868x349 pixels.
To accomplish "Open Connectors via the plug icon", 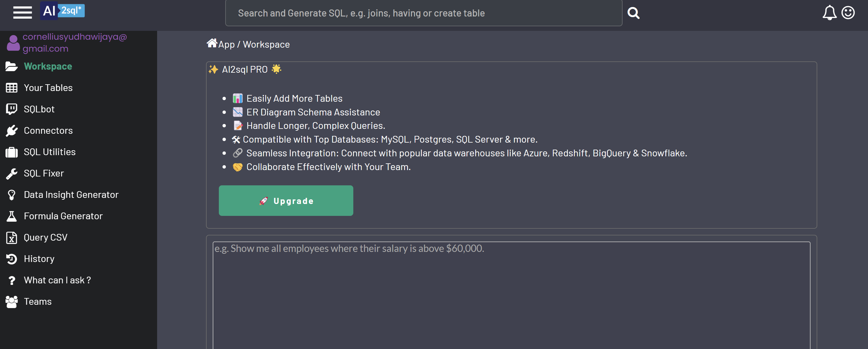I will tap(11, 131).
